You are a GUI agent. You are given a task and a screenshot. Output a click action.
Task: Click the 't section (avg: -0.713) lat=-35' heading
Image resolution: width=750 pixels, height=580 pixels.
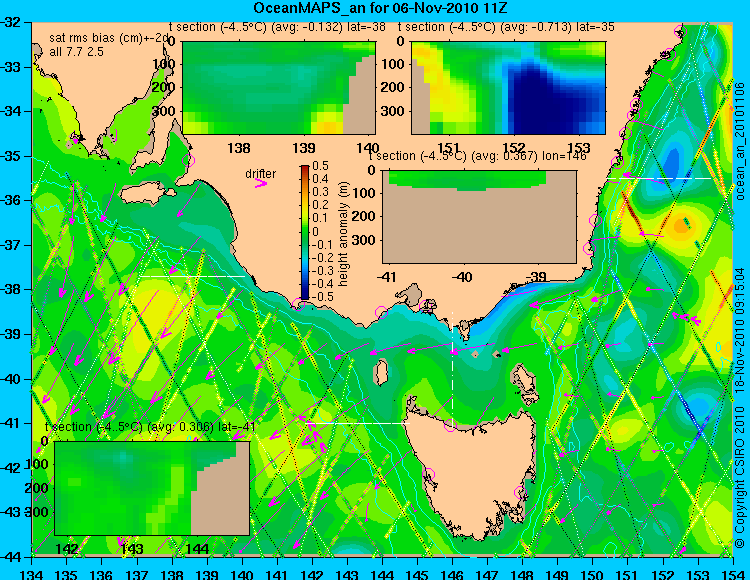coord(506,27)
